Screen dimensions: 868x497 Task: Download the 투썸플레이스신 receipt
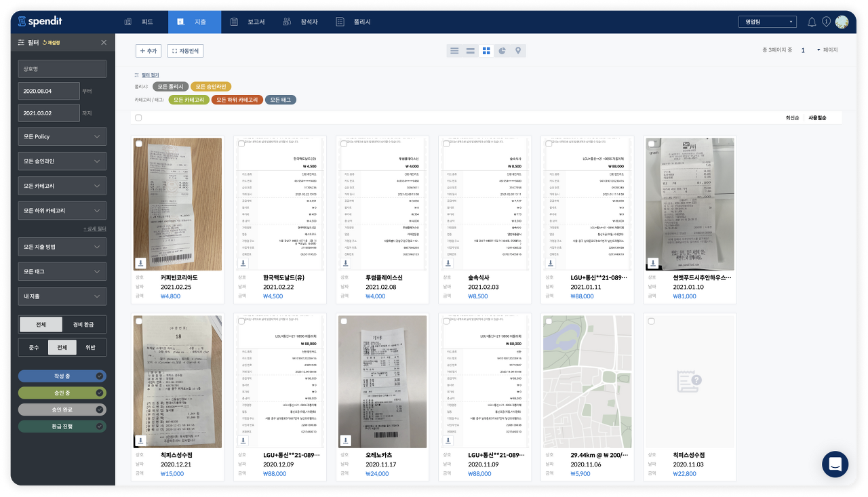(x=346, y=263)
